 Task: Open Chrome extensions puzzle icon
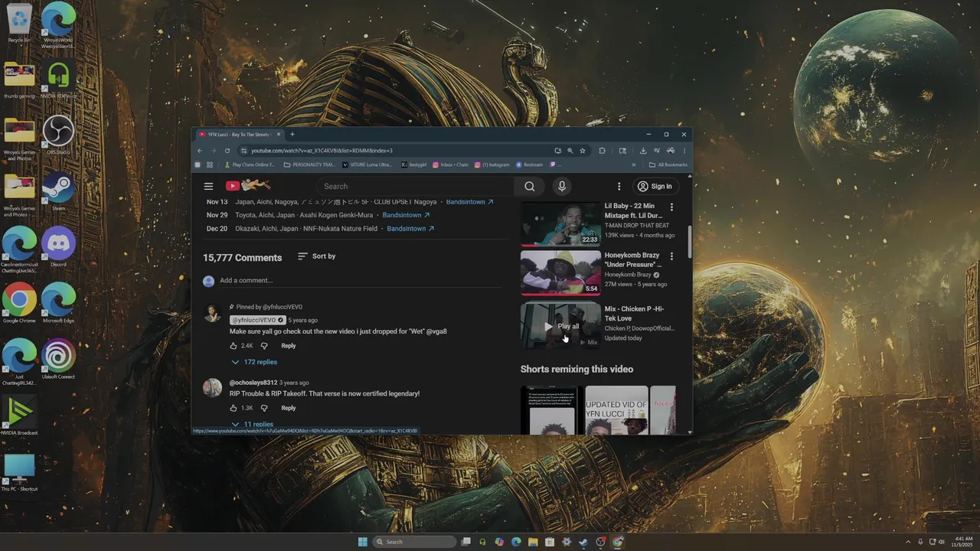[x=602, y=151]
